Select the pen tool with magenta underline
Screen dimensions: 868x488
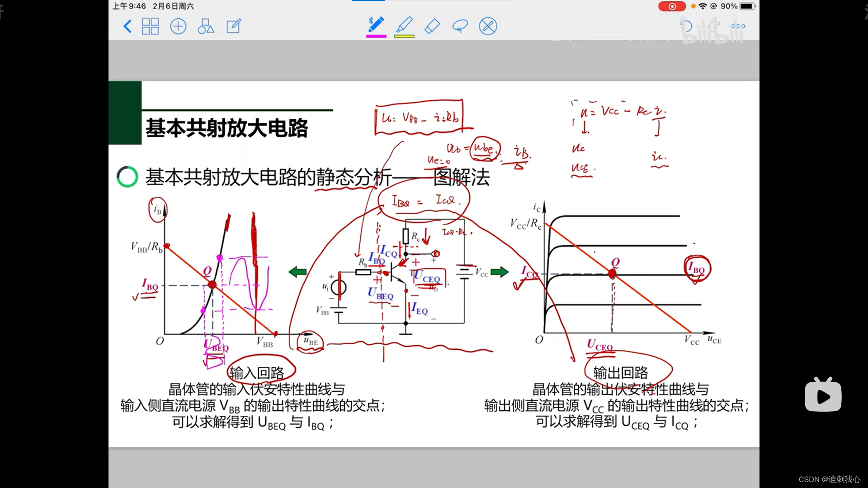(376, 24)
